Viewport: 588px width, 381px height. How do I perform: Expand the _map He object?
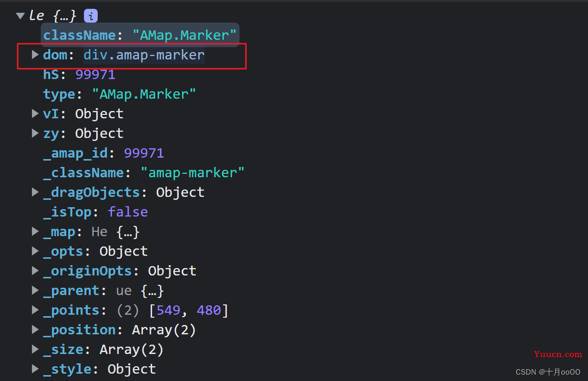35,231
